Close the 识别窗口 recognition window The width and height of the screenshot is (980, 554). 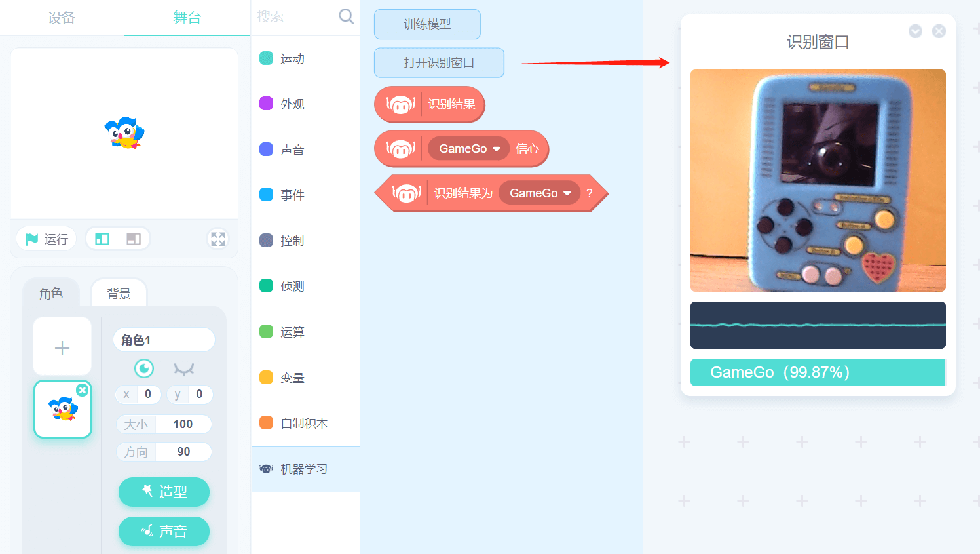939,31
